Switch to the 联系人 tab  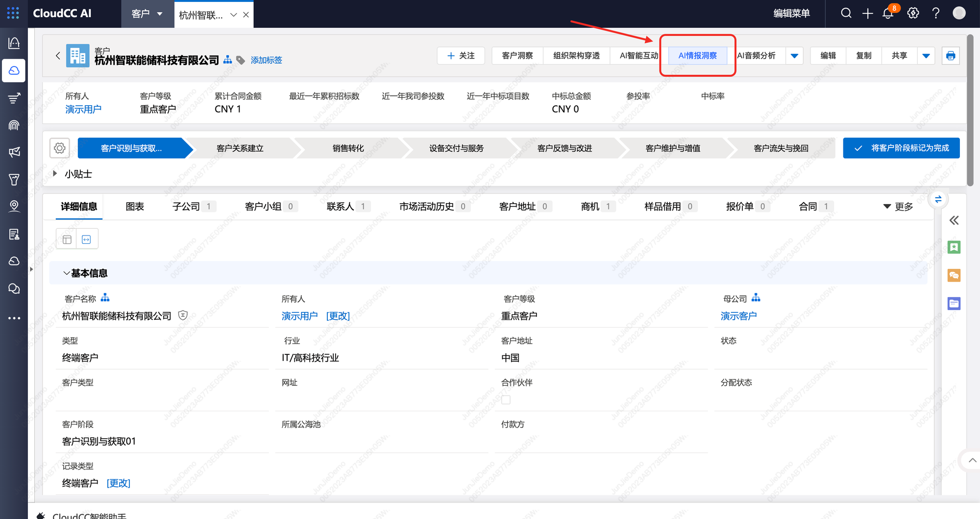click(340, 207)
